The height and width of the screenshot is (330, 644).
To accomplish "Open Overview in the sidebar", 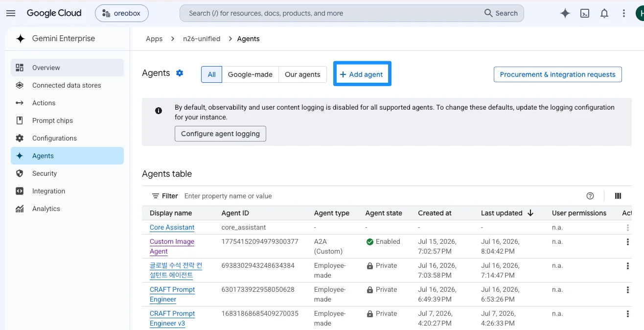I will pos(67,68).
